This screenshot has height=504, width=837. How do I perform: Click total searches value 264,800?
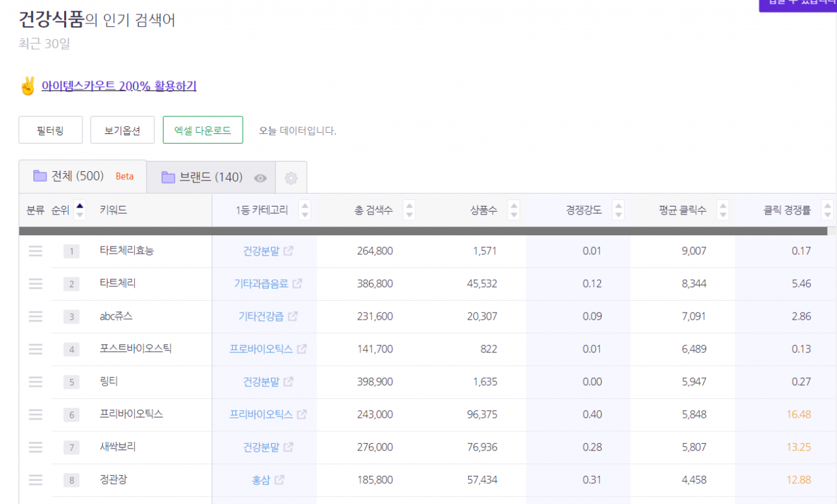click(x=375, y=251)
